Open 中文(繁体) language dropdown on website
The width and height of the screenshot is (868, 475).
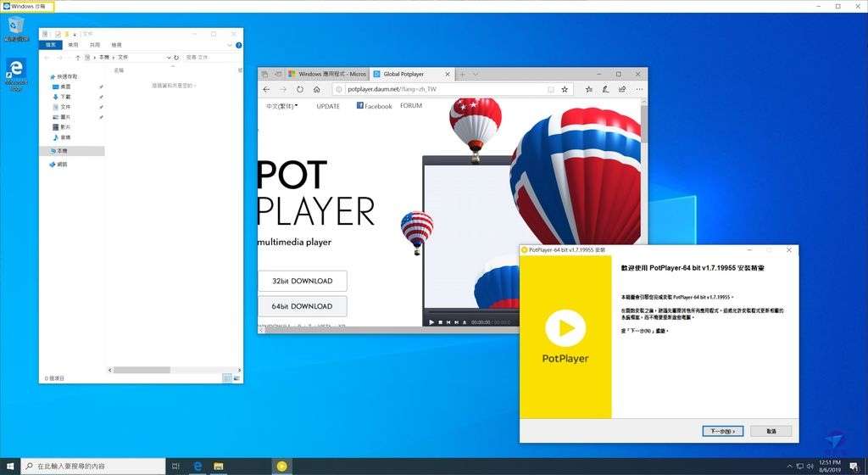pyautogui.click(x=281, y=106)
